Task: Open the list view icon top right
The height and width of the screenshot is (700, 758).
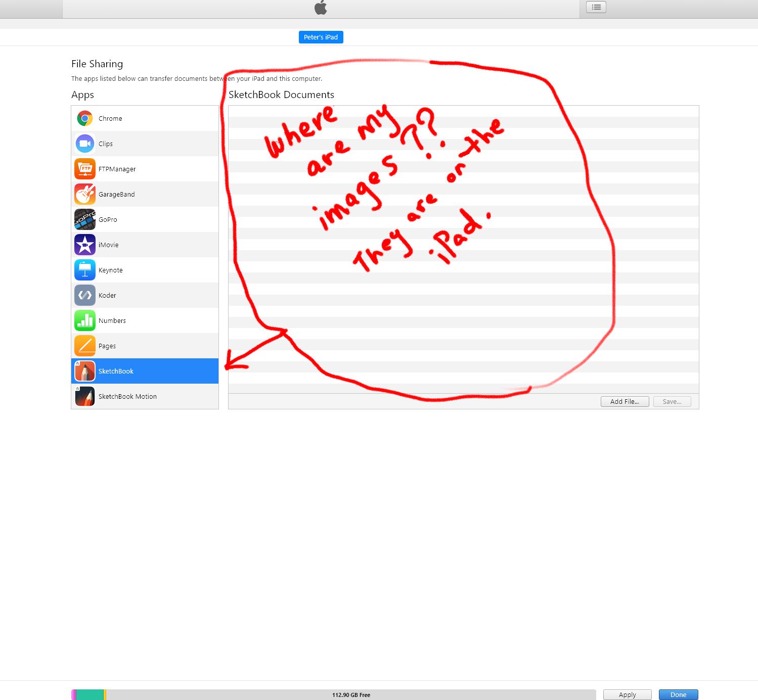Action: click(x=596, y=7)
